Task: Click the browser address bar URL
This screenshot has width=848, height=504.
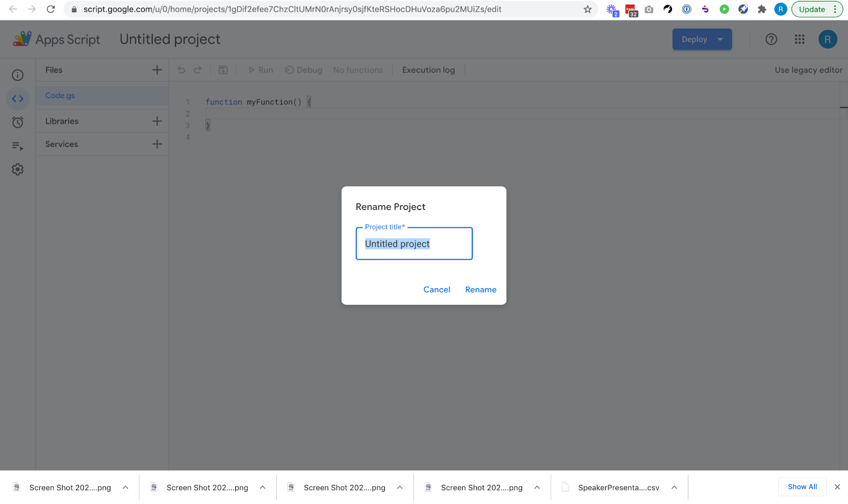Action: 292,9
